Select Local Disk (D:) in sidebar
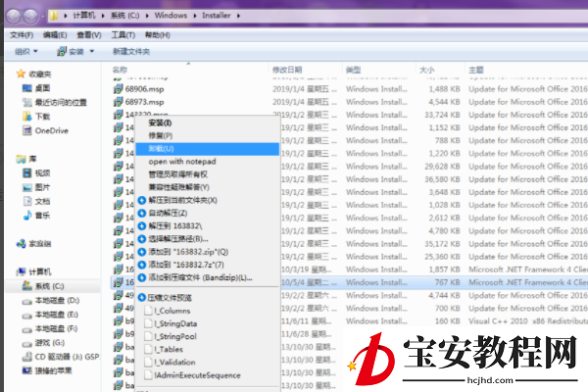 click(x=50, y=301)
